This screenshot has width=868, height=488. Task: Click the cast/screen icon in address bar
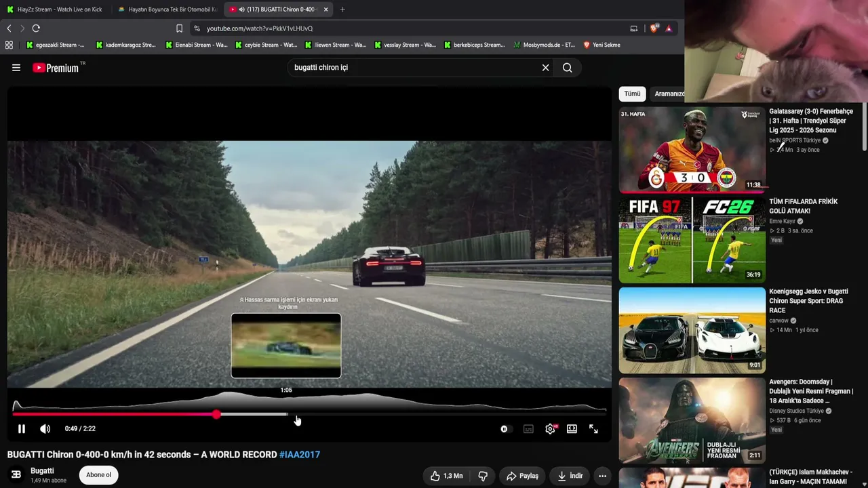(x=634, y=28)
